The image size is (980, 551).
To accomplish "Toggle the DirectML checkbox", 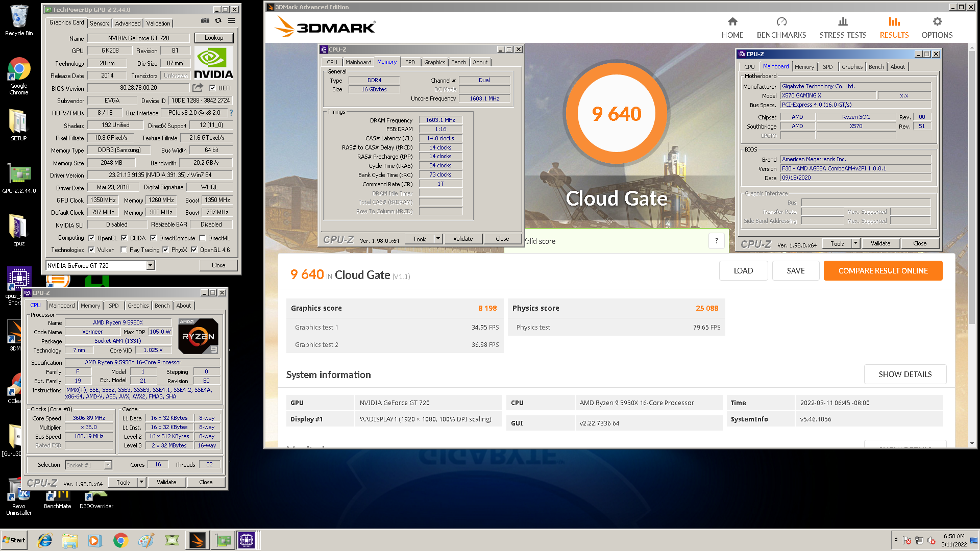I will [203, 238].
